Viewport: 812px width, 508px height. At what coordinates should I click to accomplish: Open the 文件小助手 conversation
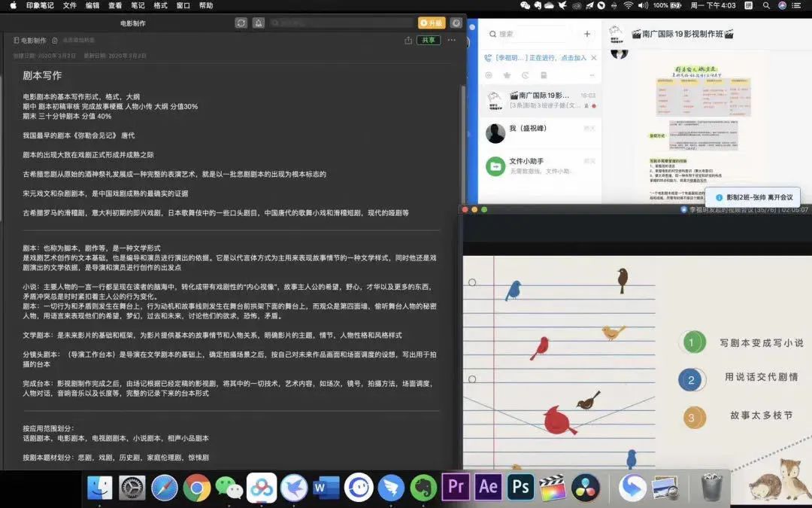coord(541,166)
